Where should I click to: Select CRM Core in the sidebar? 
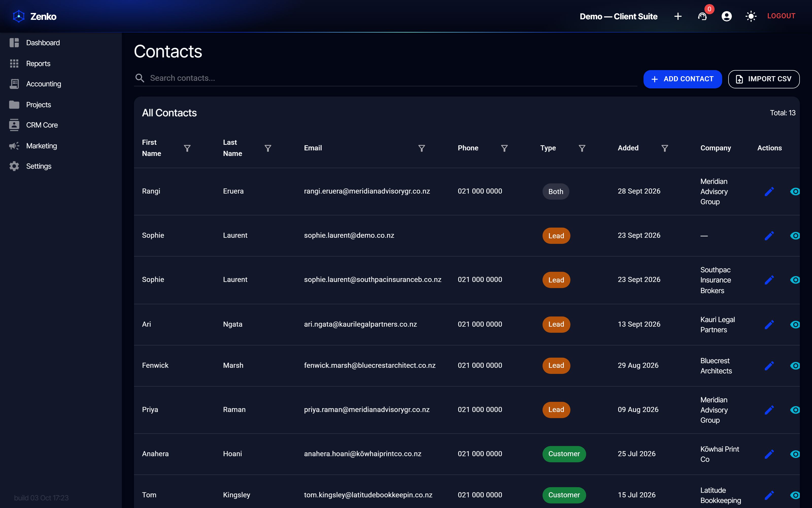click(x=61, y=125)
